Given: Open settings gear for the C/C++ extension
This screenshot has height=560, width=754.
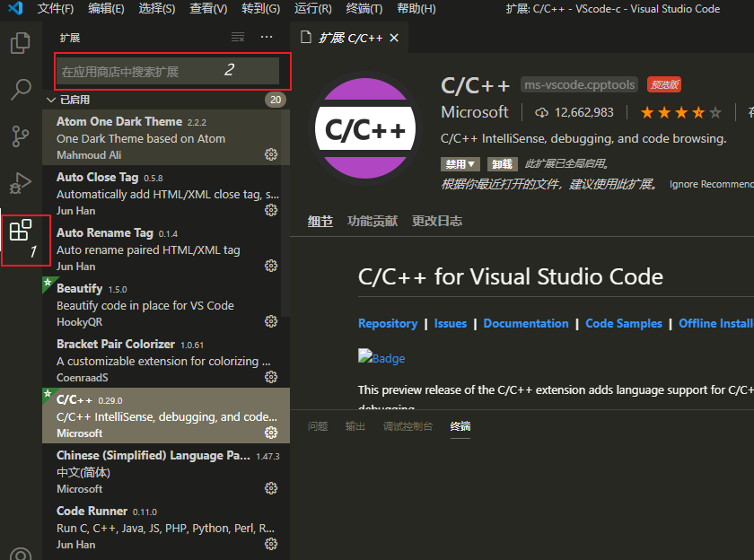Looking at the screenshot, I should [271, 433].
